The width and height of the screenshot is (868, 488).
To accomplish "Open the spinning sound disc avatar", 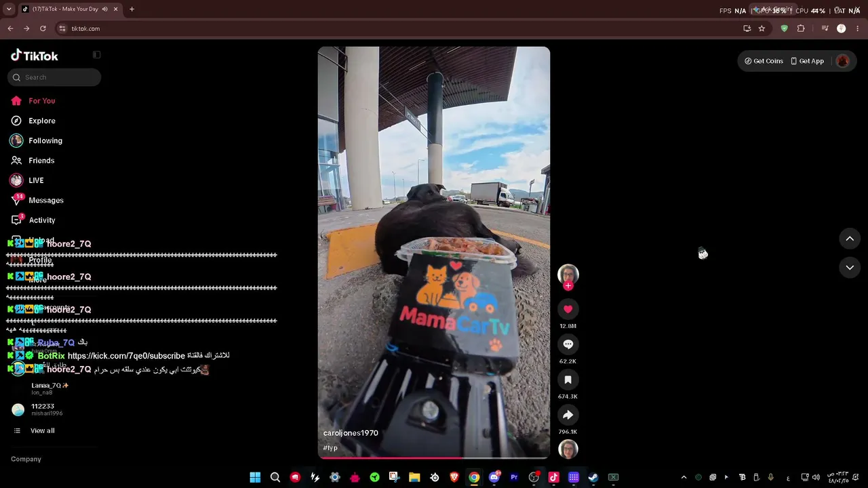I will pyautogui.click(x=568, y=449).
